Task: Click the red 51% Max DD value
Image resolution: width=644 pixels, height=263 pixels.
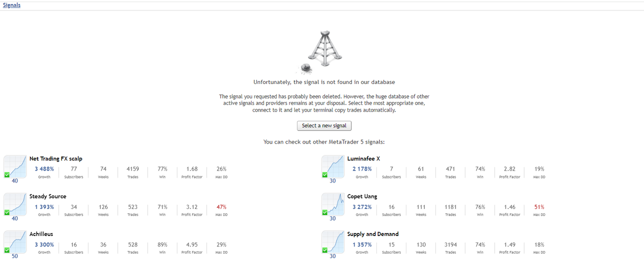Action: (x=539, y=207)
